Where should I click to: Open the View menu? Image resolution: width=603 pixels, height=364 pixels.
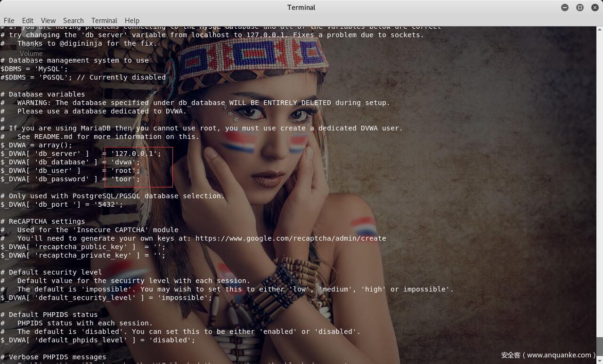[48, 21]
